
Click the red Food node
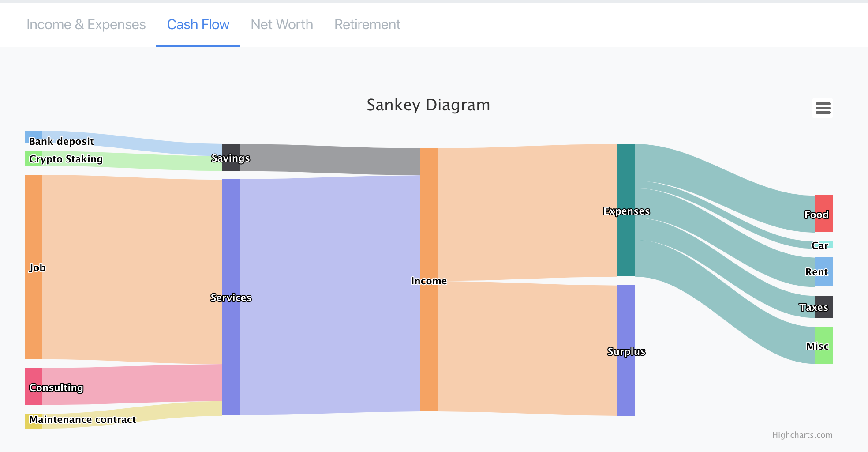click(824, 214)
